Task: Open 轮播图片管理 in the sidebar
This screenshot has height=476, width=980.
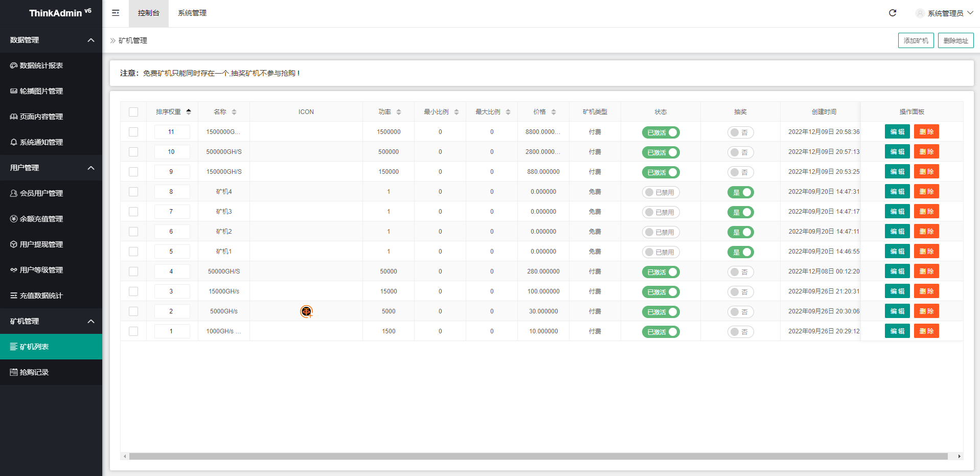Action: tap(41, 91)
